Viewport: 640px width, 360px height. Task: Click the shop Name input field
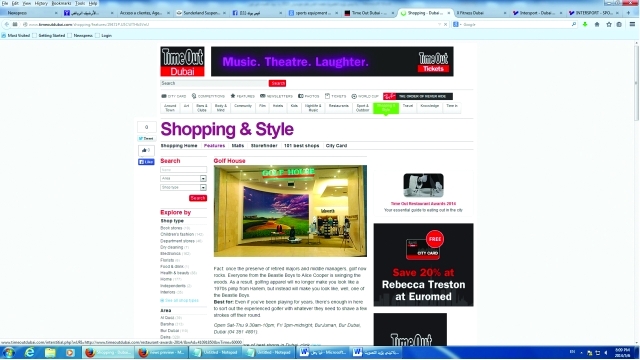(x=183, y=169)
